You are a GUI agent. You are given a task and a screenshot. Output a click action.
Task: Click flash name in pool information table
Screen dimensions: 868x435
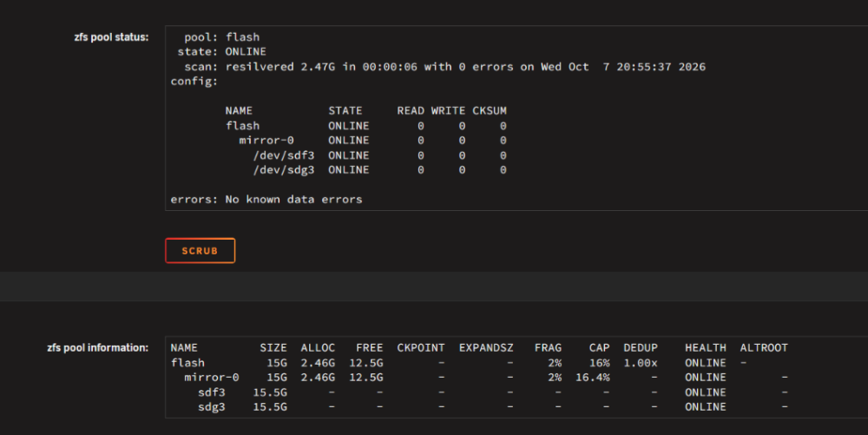[x=187, y=363]
